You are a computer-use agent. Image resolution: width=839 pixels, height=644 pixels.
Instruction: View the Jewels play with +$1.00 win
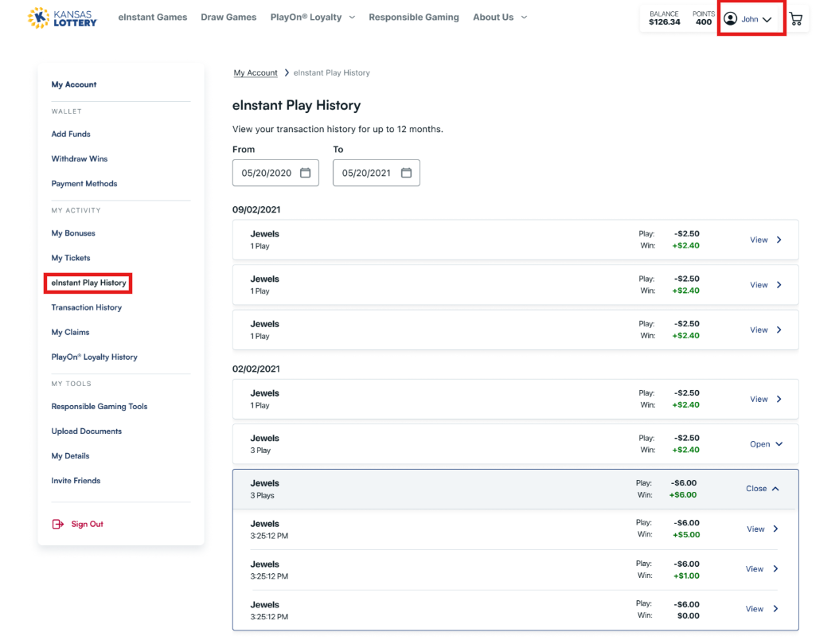pos(762,569)
